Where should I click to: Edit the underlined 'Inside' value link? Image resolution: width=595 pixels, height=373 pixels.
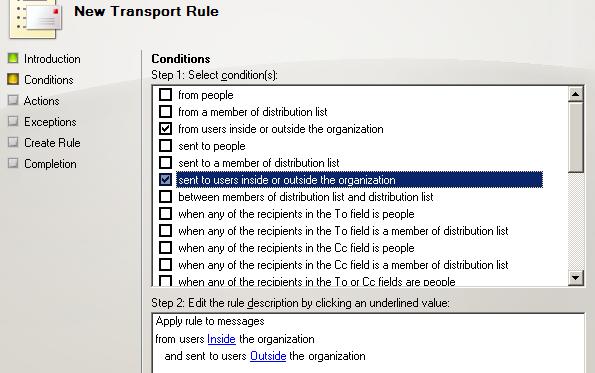point(221,339)
